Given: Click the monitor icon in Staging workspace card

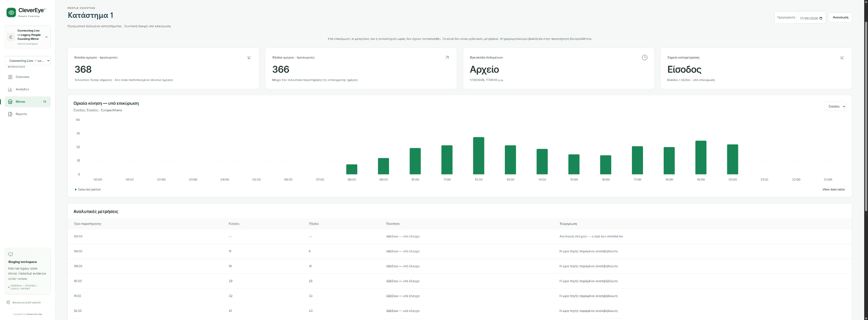Looking at the screenshot, I should (x=11, y=254).
